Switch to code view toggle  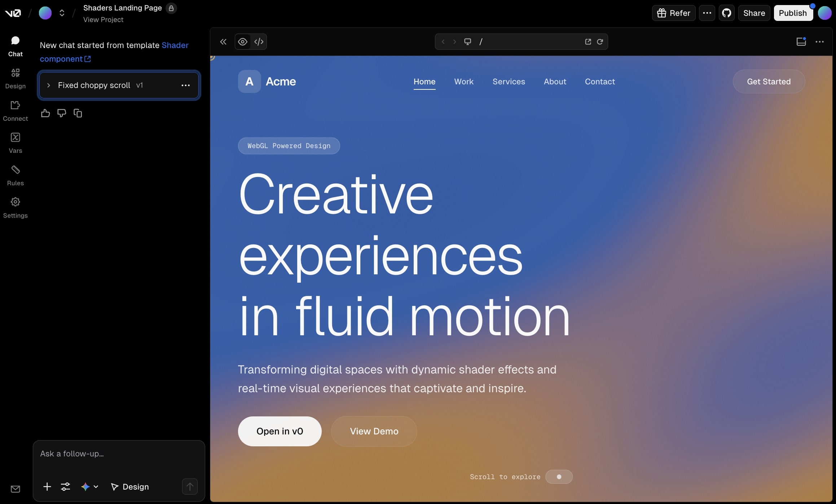[x=259, y=42]
